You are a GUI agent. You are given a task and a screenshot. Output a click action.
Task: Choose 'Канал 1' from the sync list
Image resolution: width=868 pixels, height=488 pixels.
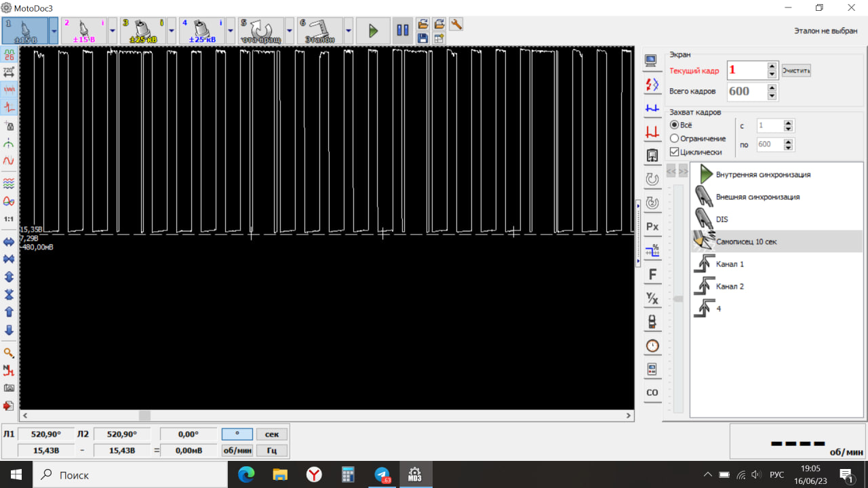(730, 264)
